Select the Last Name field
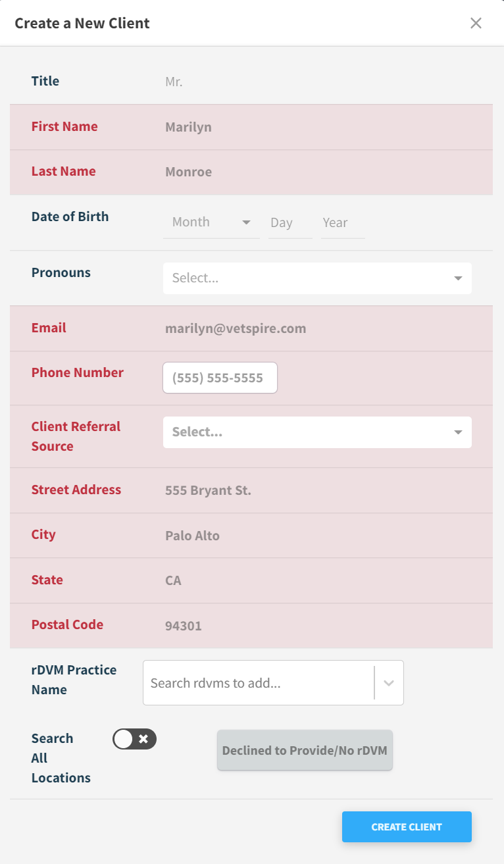Screen dimensions: 504x864 click(316, 172)
